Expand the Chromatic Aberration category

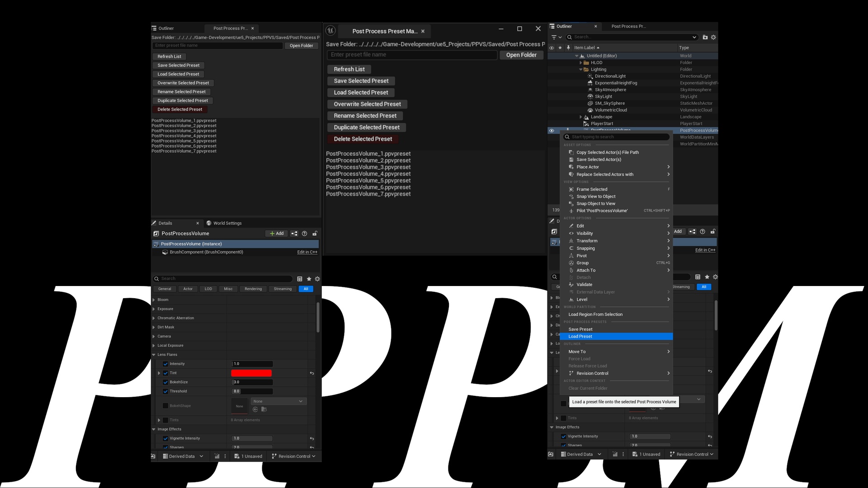click(154, 318)
